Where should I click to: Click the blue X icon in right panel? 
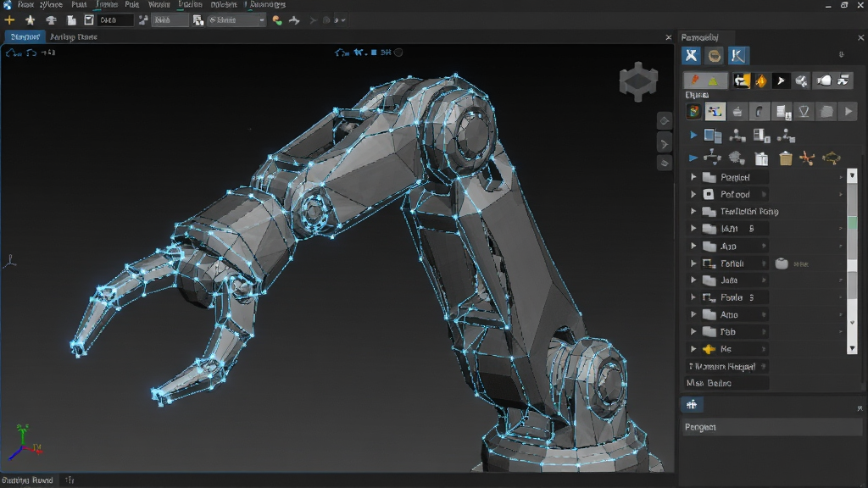click(691, 55)
